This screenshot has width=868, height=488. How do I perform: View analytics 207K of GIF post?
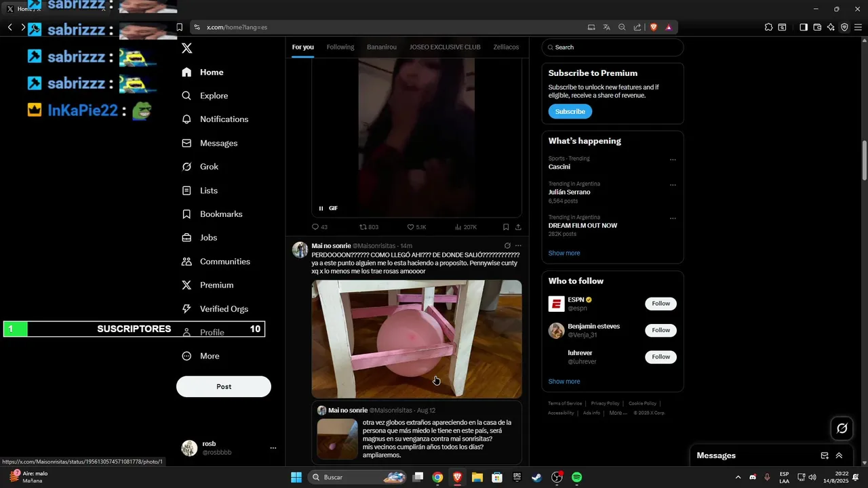[x=465, y=227]
